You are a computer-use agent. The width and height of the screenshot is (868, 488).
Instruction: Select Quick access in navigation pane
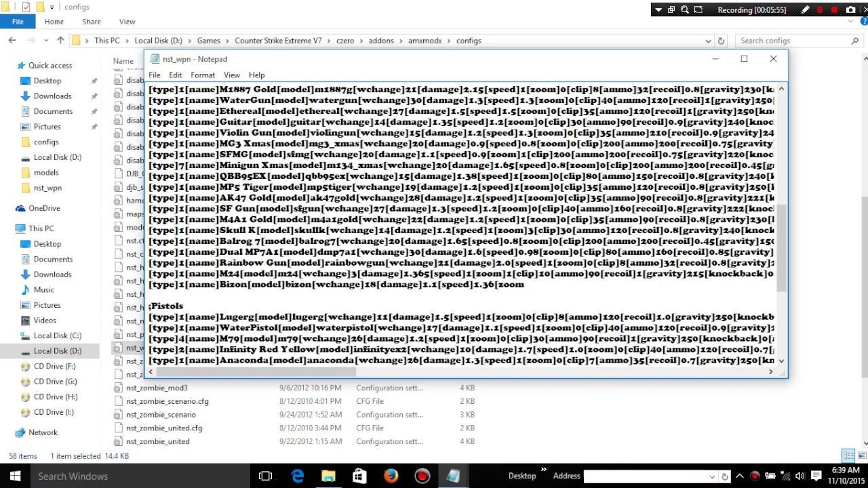50,66
